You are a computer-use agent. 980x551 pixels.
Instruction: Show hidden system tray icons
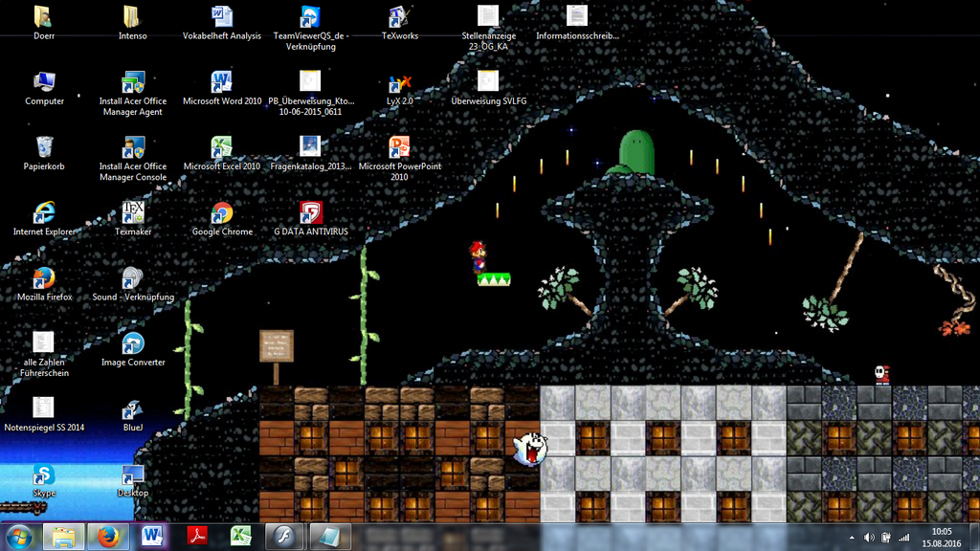(851, 538)
